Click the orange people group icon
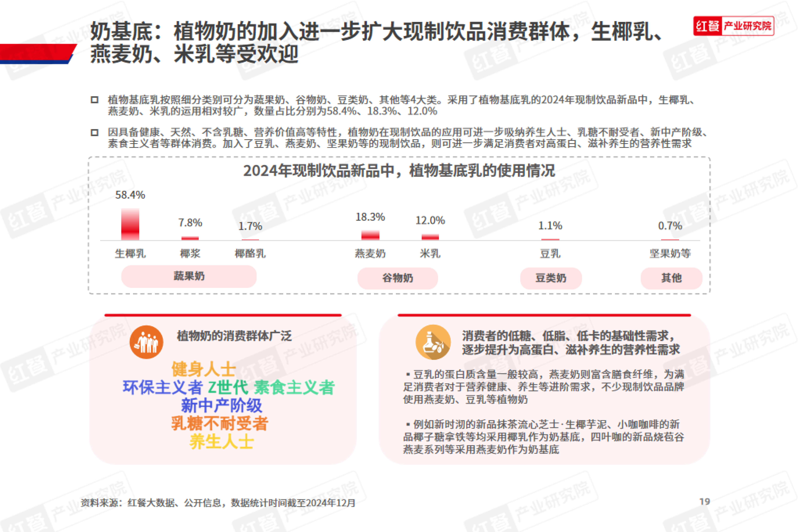The width and height of the screenshot is (798, 532). (x=146, y=342)
